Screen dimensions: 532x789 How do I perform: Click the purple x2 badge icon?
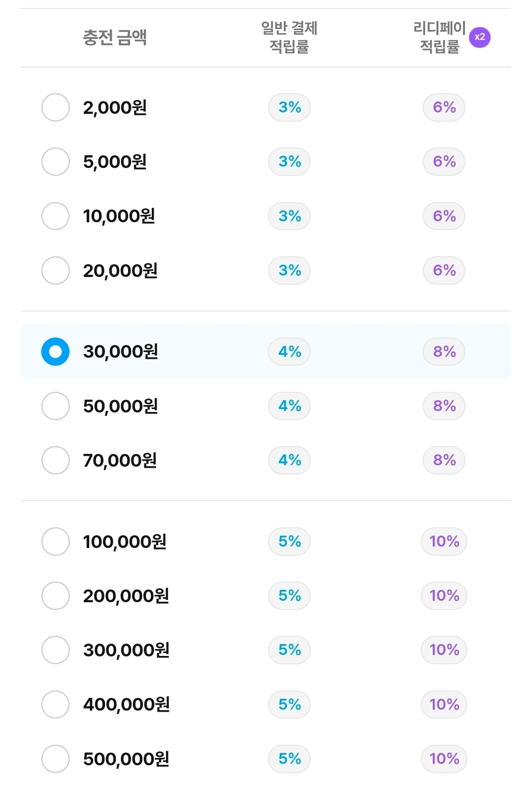(x=479, y=37)
